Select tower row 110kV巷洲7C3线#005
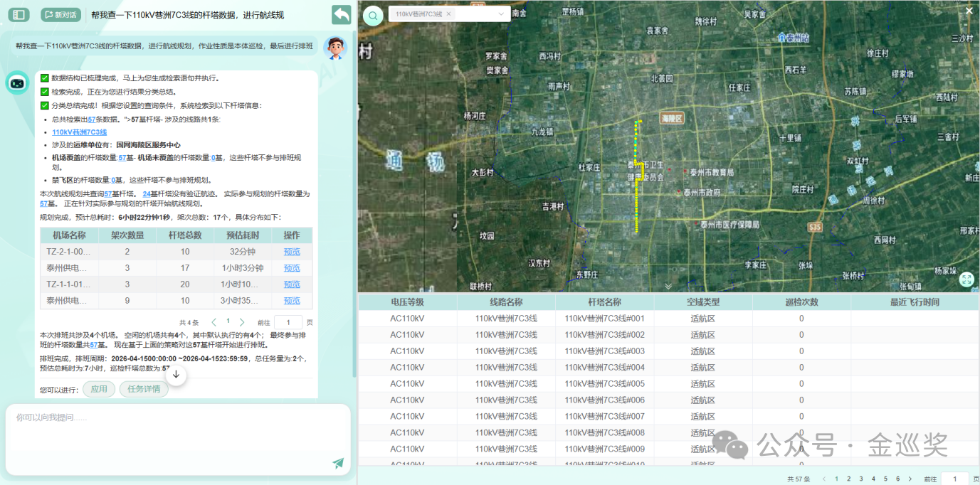The image size is (980, 485). tap(604, 384)
